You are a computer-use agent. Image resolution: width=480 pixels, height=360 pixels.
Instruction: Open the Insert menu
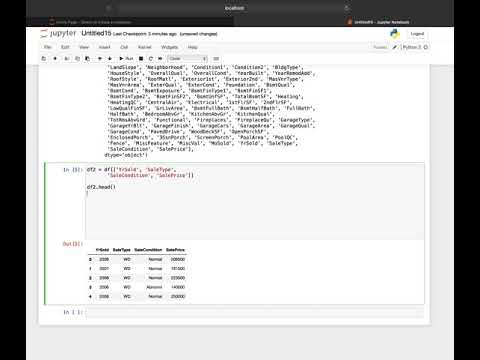pyautogui.click(x=104, y=47)
